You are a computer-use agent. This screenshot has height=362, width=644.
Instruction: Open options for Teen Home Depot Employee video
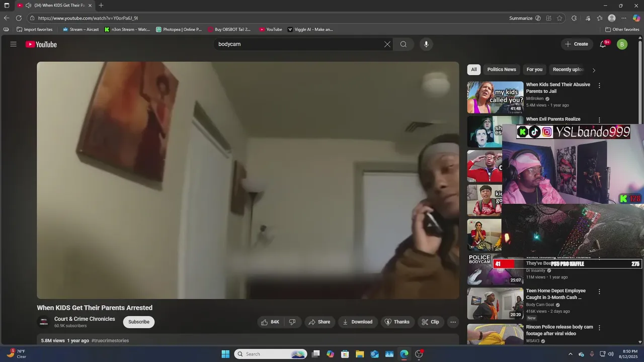[599, 292]
